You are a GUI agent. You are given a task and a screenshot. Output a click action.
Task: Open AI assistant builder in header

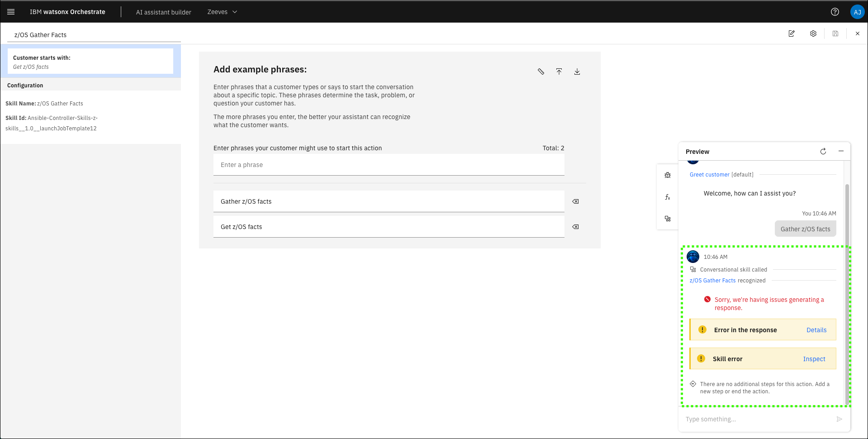click(164, 12)
